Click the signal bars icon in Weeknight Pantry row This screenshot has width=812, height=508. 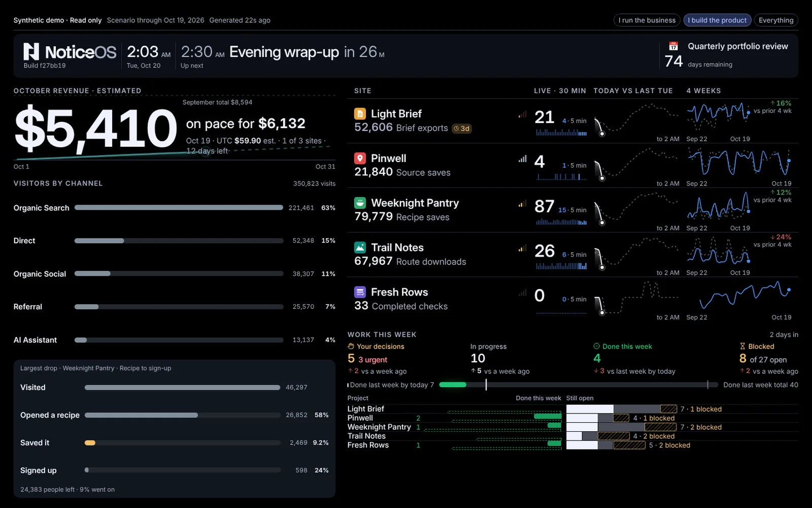tap(522, 204)
